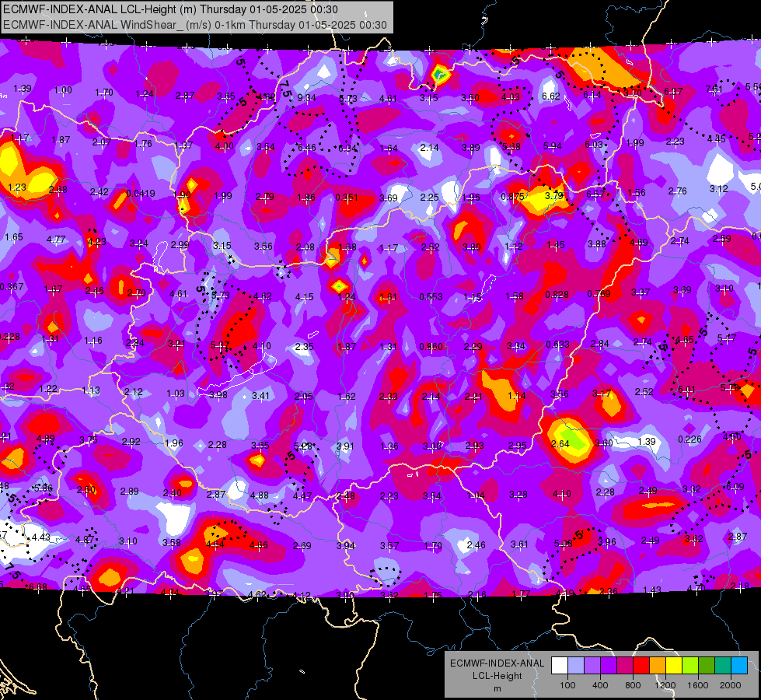This screenshot has width=761, height=700.
Task: Click the 0.633 wind shear value
Action: [x=557, y=345]
